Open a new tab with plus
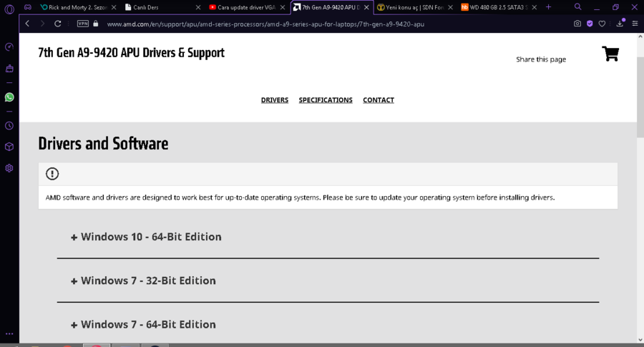 click(x=548, y=7)
